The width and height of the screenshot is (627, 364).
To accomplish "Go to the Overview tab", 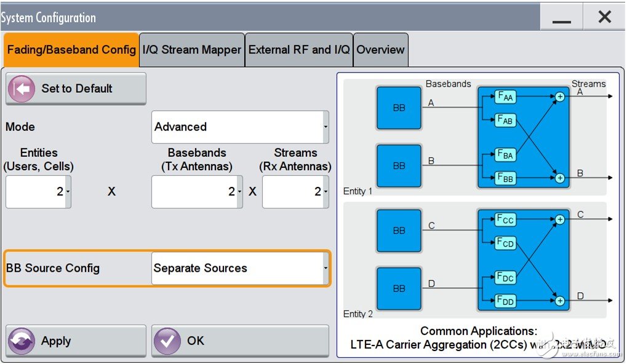I will 380,50.
